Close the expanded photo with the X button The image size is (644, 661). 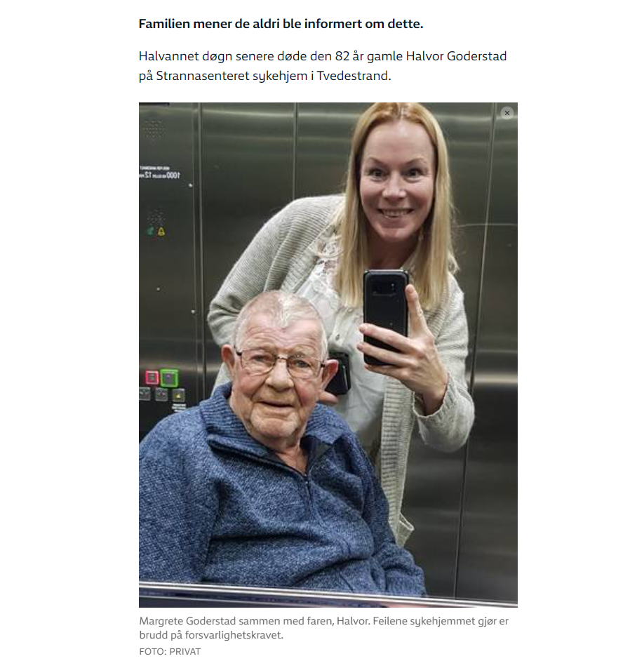tap(507, 113)
